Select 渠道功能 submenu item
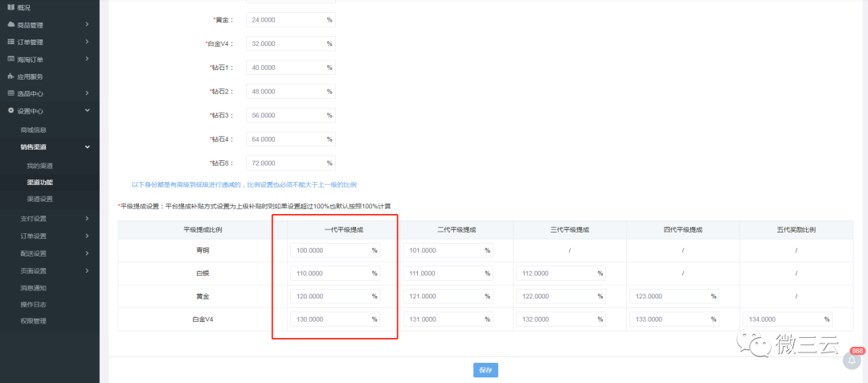Screen dimensions: 868x383 pyautogui.click(x=40, y=183)
